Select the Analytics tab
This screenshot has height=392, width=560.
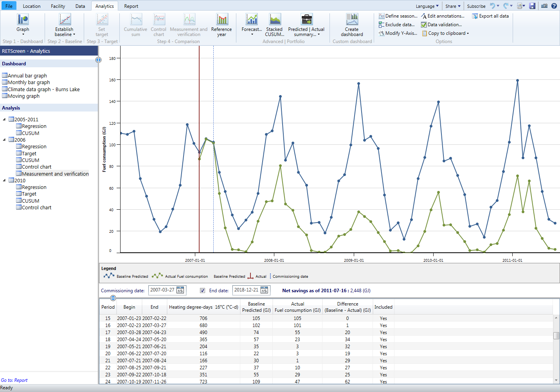click(x=104, y=6)
